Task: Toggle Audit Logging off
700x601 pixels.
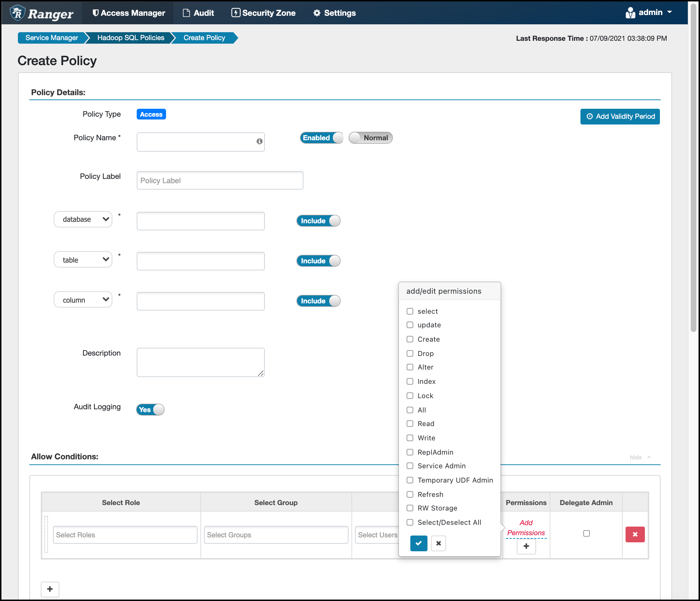Action: click(150, 410)
